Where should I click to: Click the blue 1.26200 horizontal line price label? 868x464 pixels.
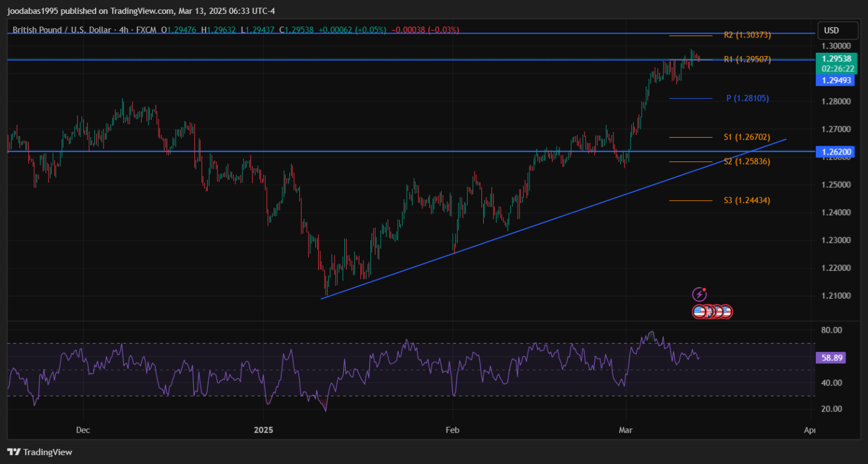pyautogui.click(x=836, y=152)
